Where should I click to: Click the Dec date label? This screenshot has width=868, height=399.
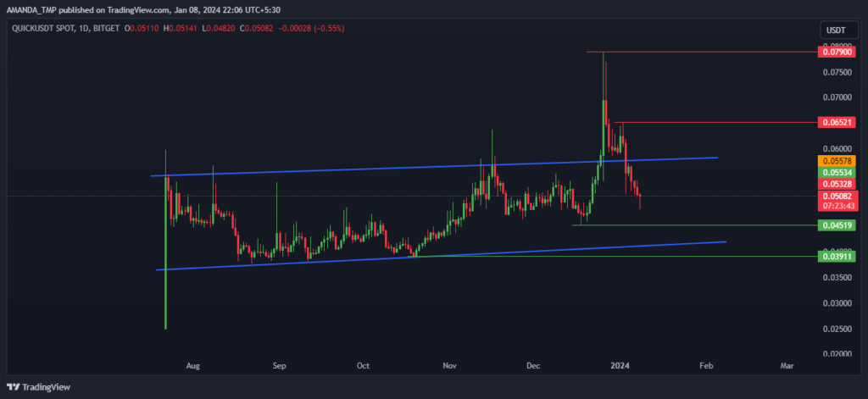click(x=534, y=366)
